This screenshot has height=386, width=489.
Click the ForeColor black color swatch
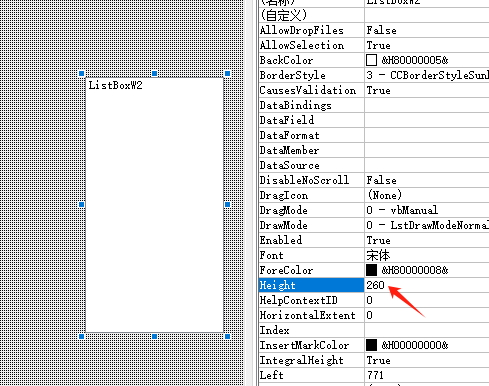(371, 270)
